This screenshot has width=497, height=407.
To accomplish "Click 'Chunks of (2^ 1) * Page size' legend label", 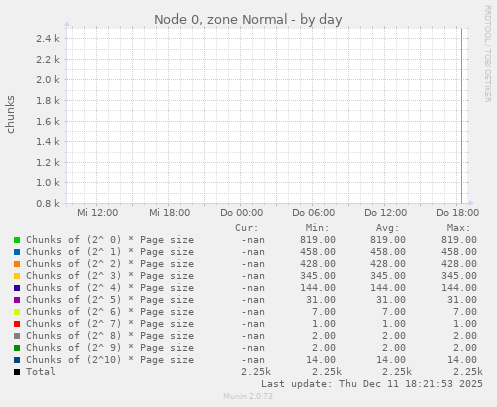I will point(110,252).
